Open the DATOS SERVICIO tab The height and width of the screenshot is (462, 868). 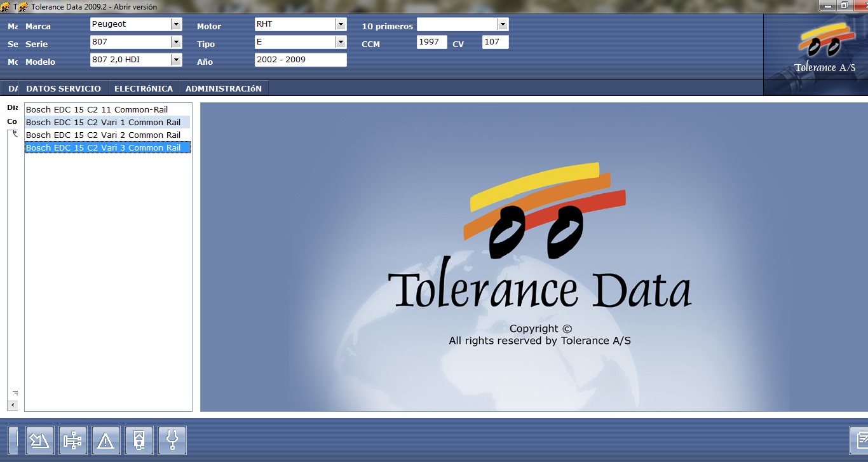click(64, 88)
